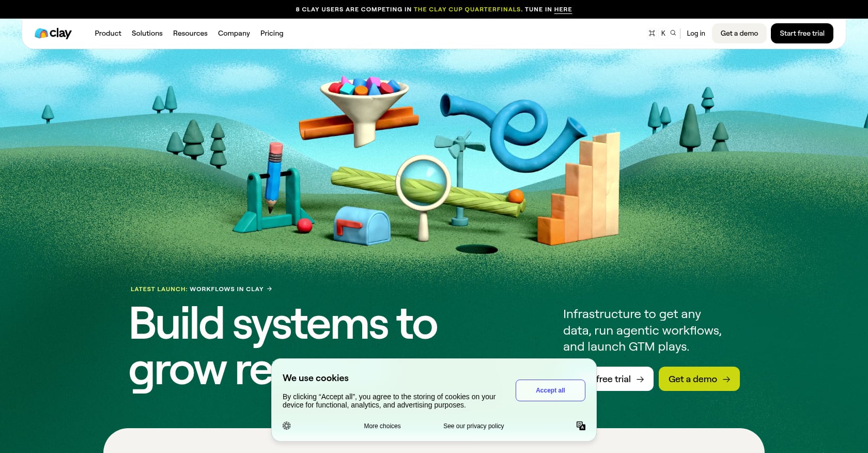Viewport: 868px width, 453px height.
Task: Open the Company menu
Action: tap(234, 33)
